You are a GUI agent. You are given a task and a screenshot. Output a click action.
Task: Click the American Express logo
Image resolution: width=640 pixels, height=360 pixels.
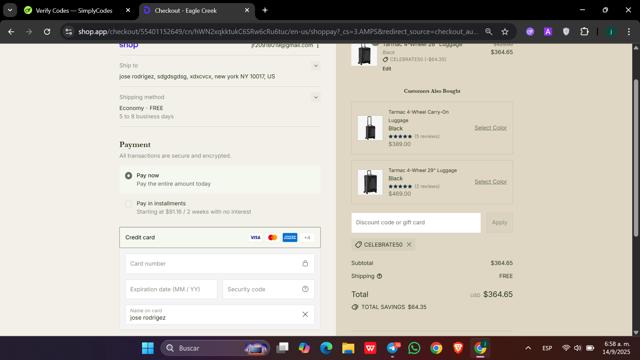pyautogui.click(x=290, y=237)
